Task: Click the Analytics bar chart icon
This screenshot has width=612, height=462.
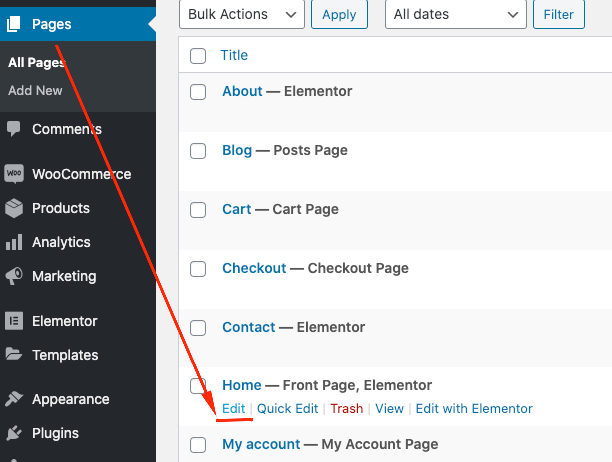Action: click(x=14, y=242)
